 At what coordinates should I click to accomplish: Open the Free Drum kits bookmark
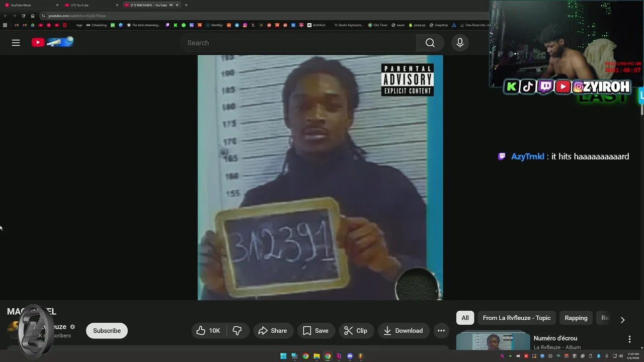pos(475,25)
